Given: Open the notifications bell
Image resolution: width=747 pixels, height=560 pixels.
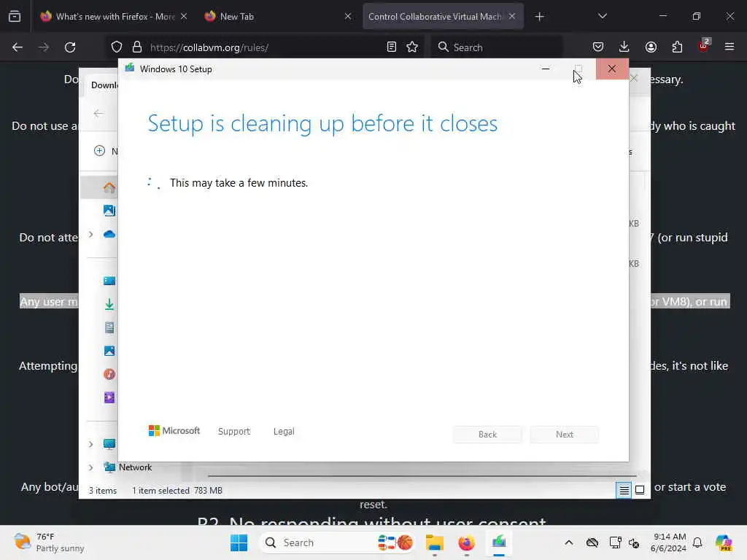Looking at the screenshot, I should [697, 542].
